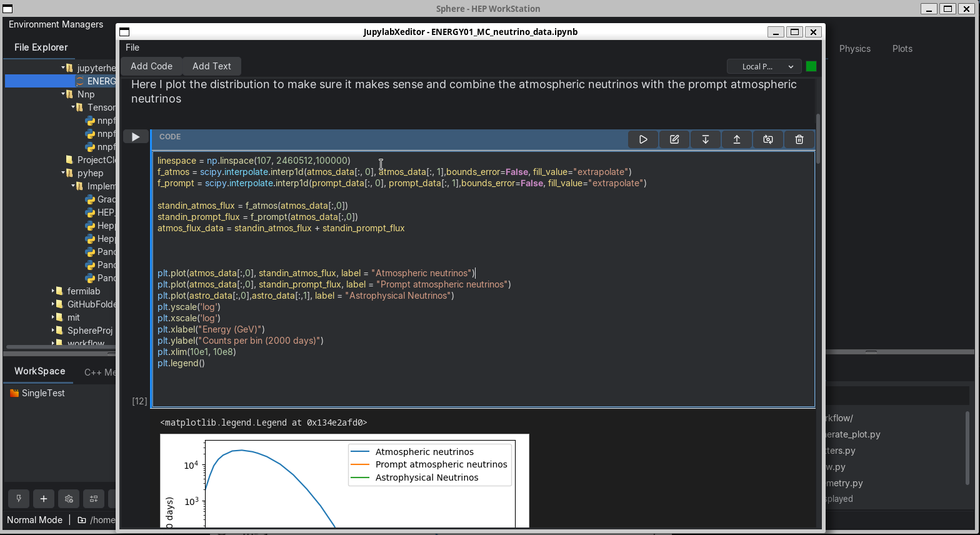
Task: Click 'tters.py' in background Sphere panel
Action: point(841,451)
